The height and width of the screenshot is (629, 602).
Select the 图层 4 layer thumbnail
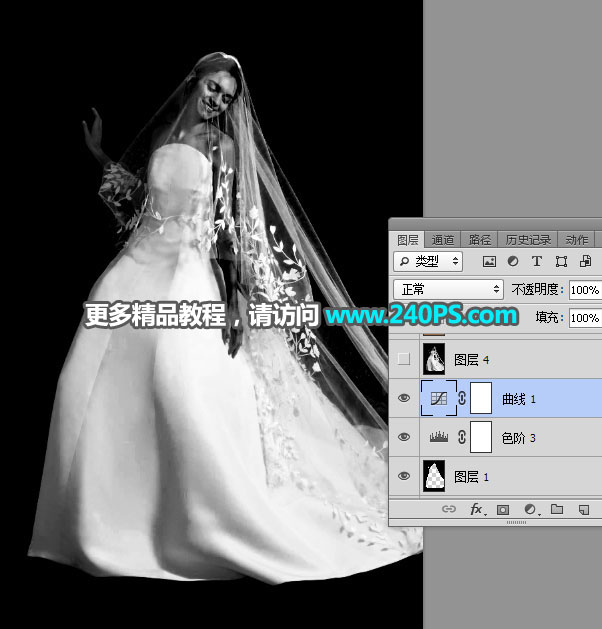[x=434, y=359]
